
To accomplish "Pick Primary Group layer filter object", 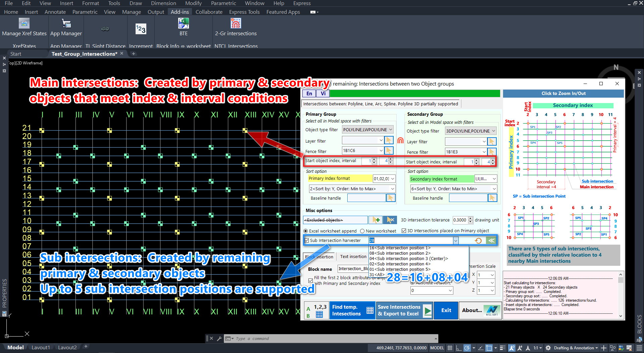I will (389, 140).
